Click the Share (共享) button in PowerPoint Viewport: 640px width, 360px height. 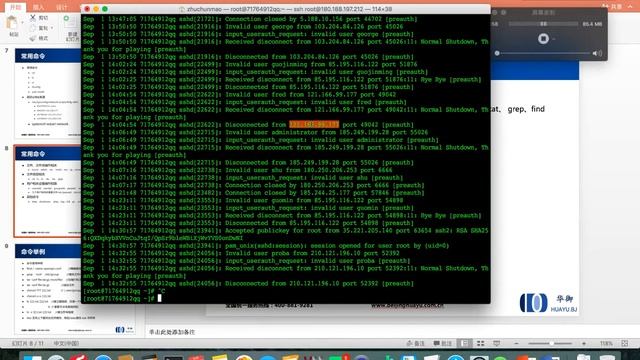click(x=612, y=7)
